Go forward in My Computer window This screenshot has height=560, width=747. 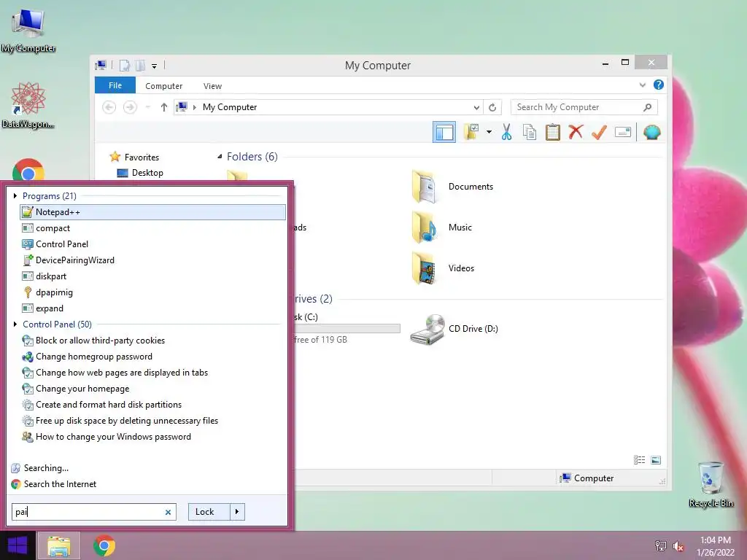click(130, 107)
